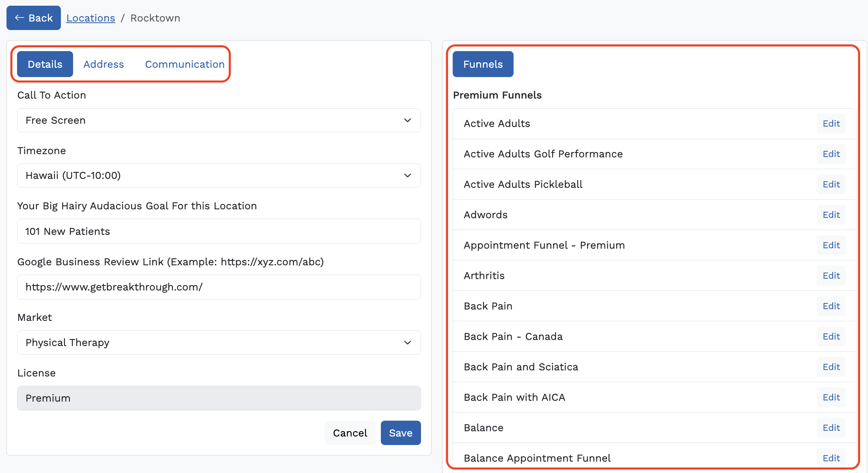This screenshot has width=868, height=473.
Task: Open the Timezone dropdown chevron
Action: click(x=408, y=176)
